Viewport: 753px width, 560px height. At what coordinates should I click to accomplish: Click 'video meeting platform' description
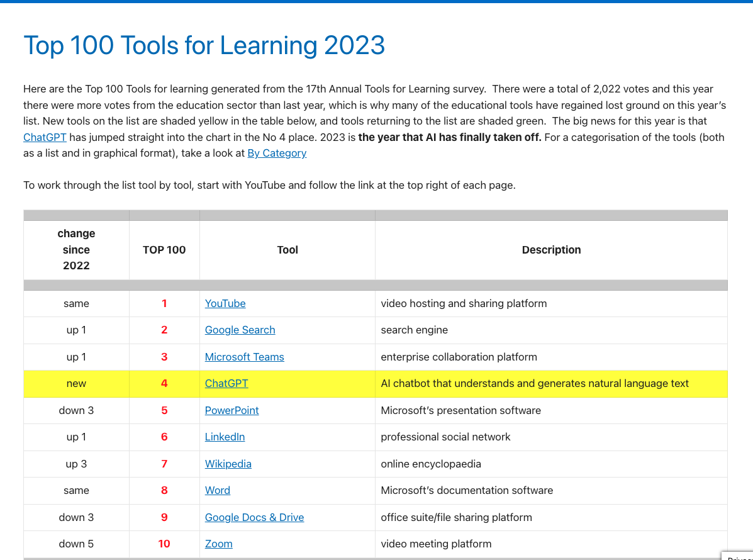click(437, 544)
